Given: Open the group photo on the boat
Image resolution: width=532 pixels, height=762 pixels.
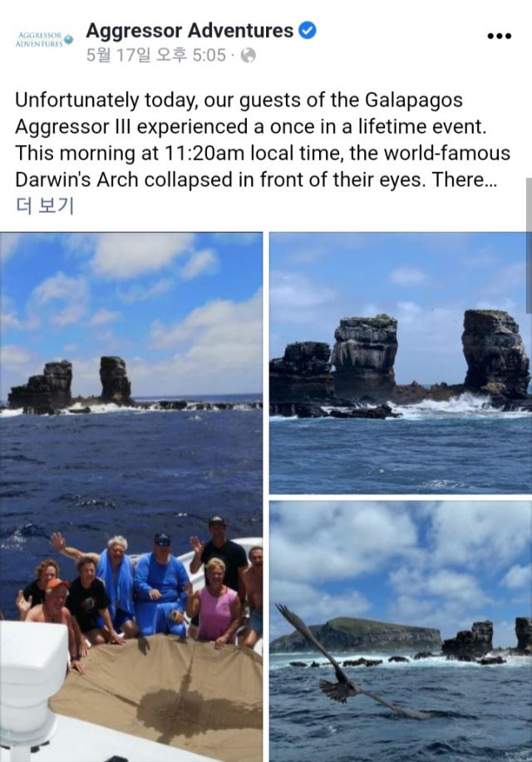Looking at the screenshot, I should pos(131,497).
